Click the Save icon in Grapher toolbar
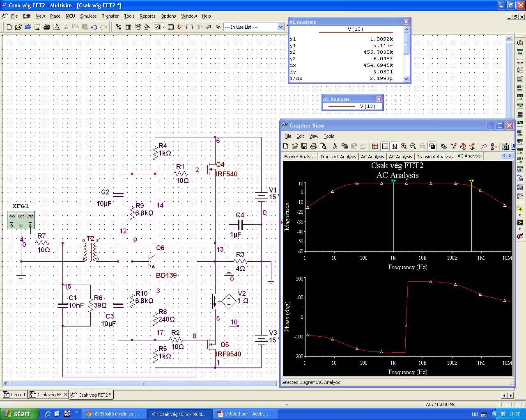The height and width of the screenshot is (420, 526). 304,146
